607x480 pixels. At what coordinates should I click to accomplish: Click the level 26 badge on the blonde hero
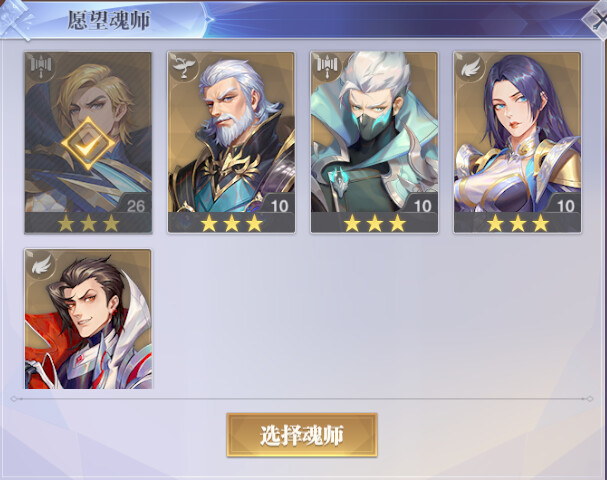click(x=135, y=206)
